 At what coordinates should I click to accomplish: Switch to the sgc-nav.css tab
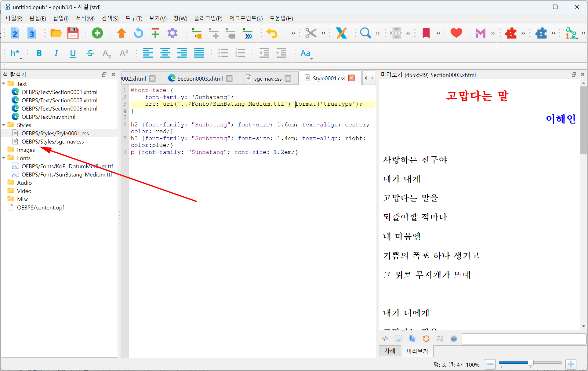268,78
